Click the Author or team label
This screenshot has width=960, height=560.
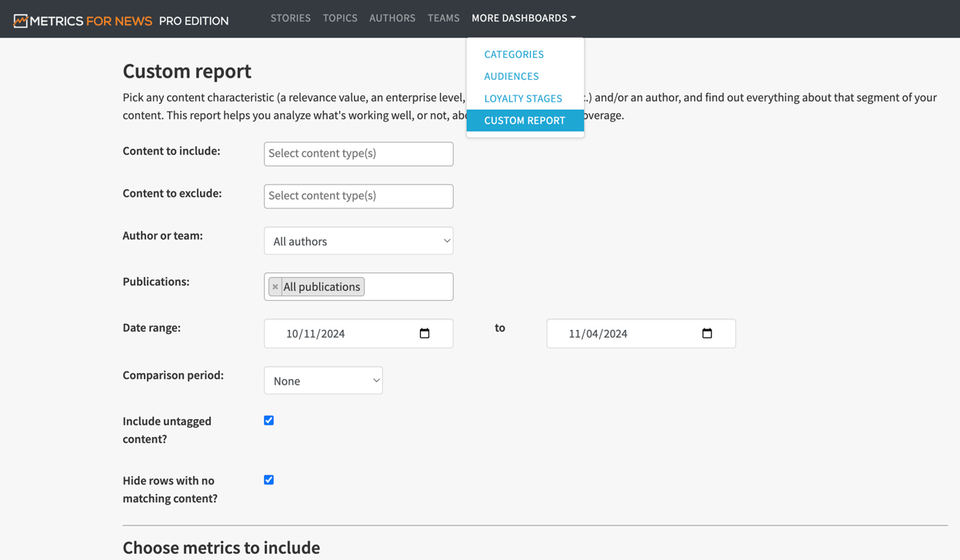[x=163, y=235]
